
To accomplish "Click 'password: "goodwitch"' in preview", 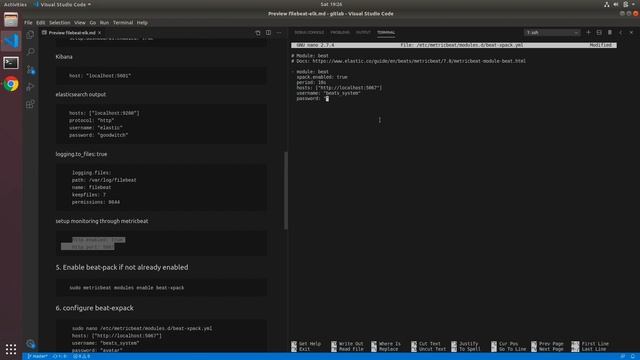I will (x=98, y=135).
